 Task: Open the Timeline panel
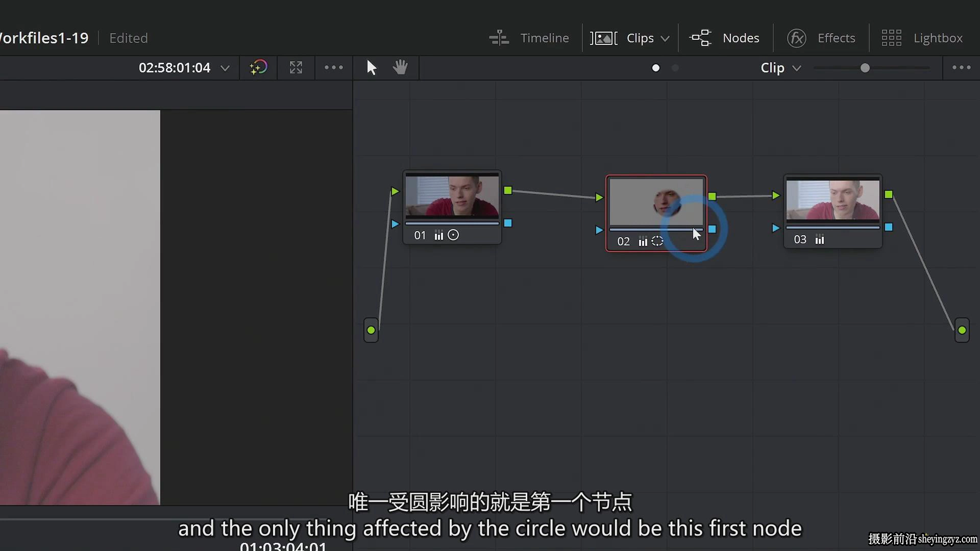coord(529,38)
